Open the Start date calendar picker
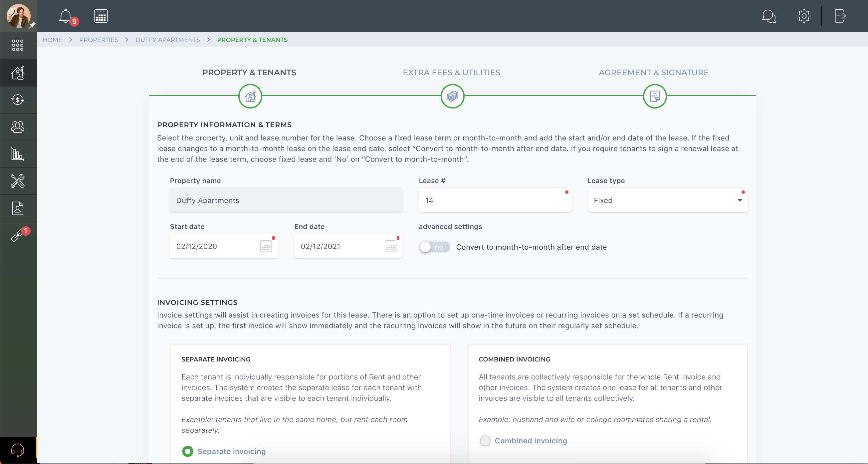This screenshot has width=868, height=464. [x=266, y=246]
